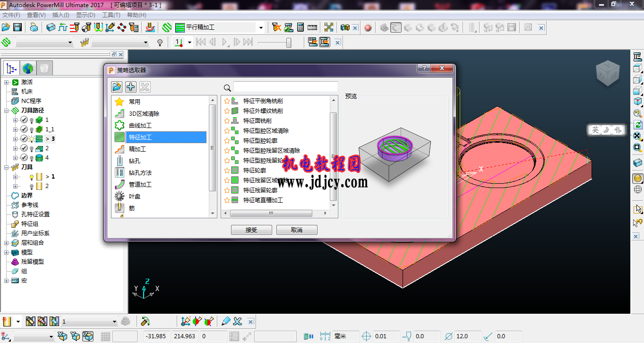Click the strategy list horizontal scrollbar

271,214
